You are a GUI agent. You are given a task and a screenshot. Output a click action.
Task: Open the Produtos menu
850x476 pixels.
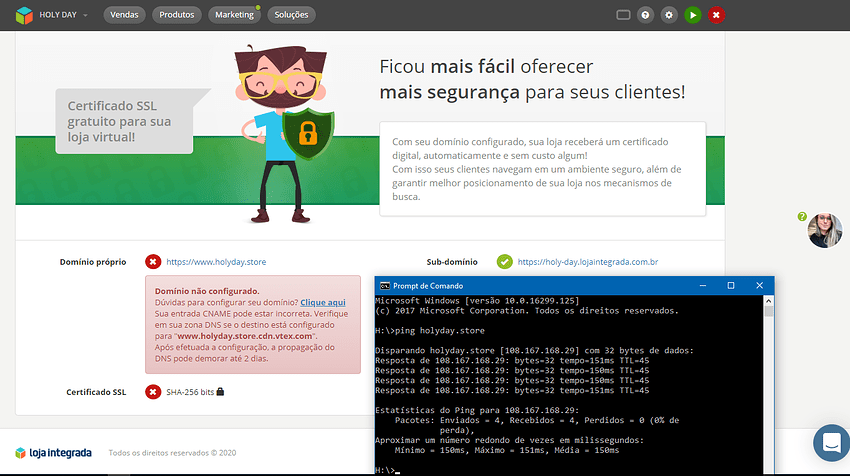pos(177,15)
